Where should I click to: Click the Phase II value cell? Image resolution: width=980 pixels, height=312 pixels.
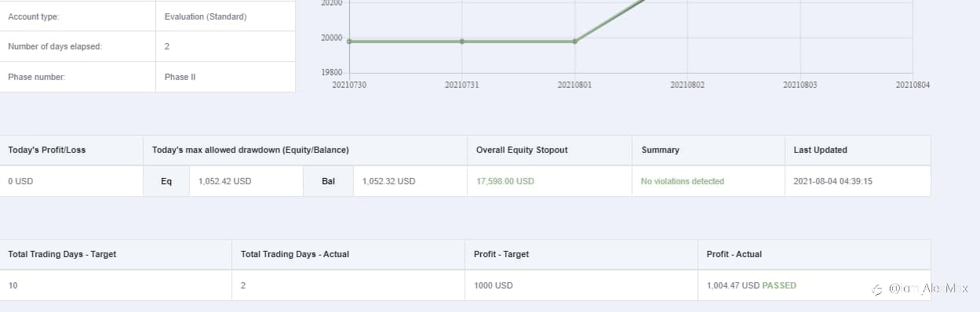[226, 77]
